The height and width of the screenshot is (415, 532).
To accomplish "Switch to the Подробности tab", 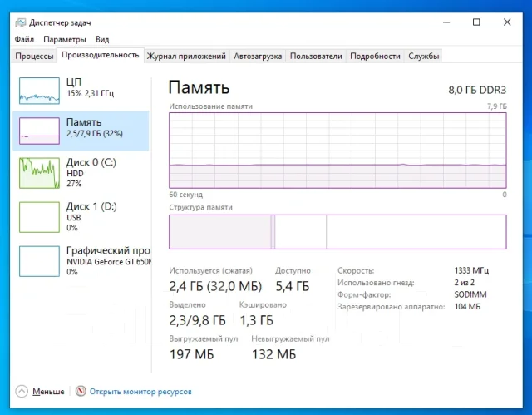I will pos(375,56).
